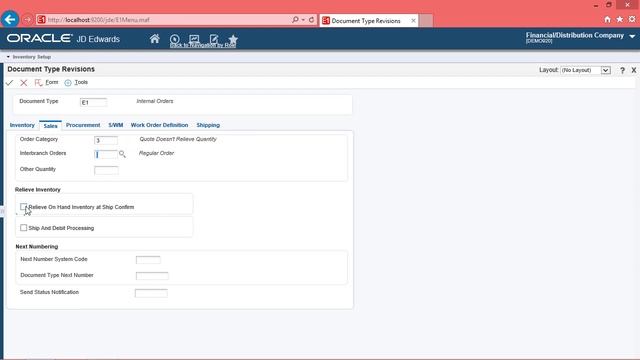Open the edit page pencil icon

click(214, 39)
